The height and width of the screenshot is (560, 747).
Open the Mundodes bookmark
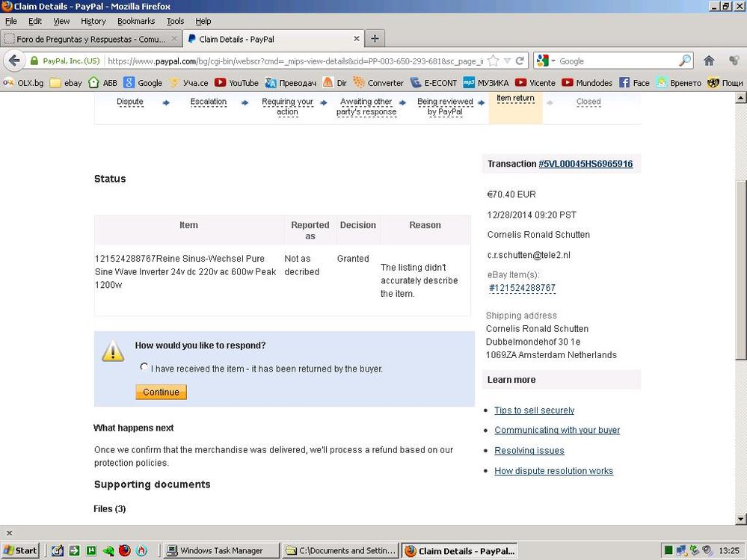(x=587, y=83)
